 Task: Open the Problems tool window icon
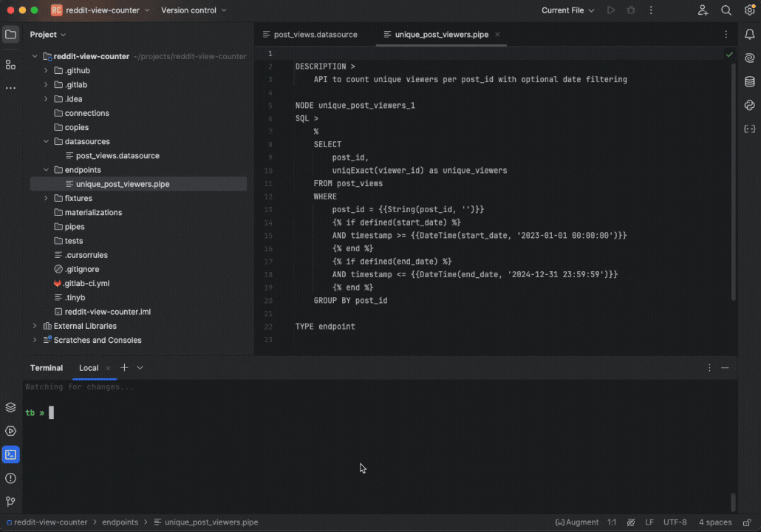click(10, 478)
